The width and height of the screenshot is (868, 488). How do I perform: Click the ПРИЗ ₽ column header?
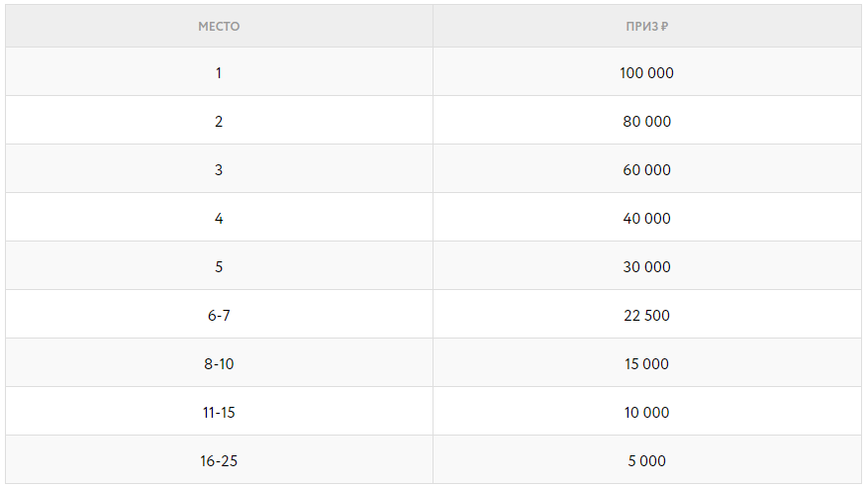click(646, 27)
